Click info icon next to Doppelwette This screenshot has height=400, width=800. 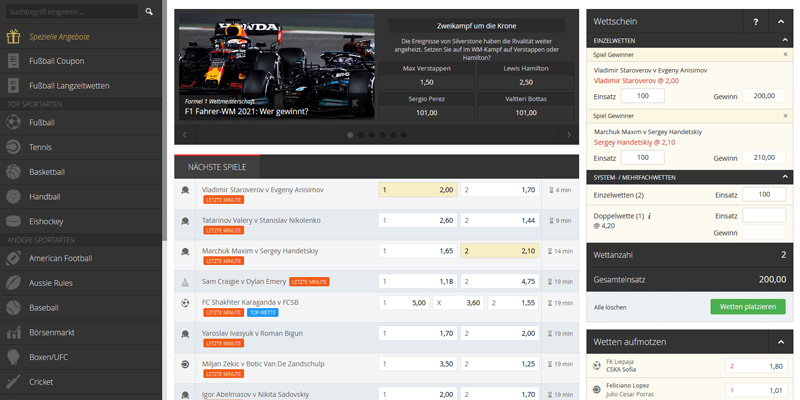pos(649,216)
